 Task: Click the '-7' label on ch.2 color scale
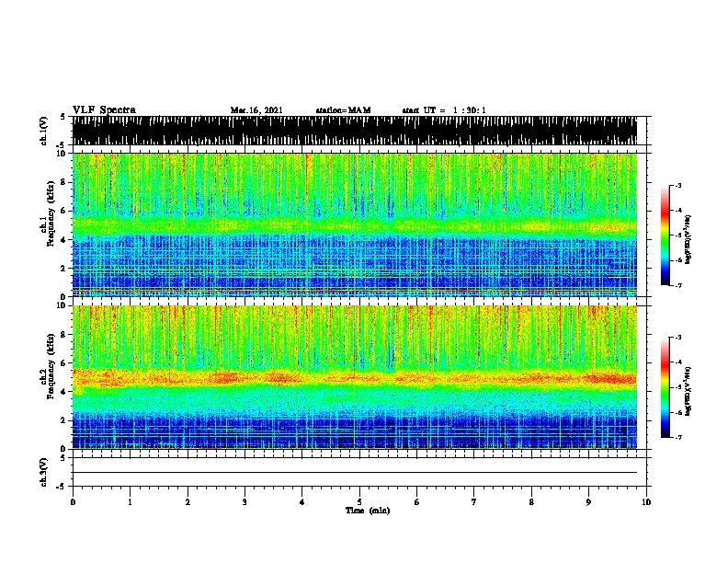pyautogui.click(x=677, y=438)
